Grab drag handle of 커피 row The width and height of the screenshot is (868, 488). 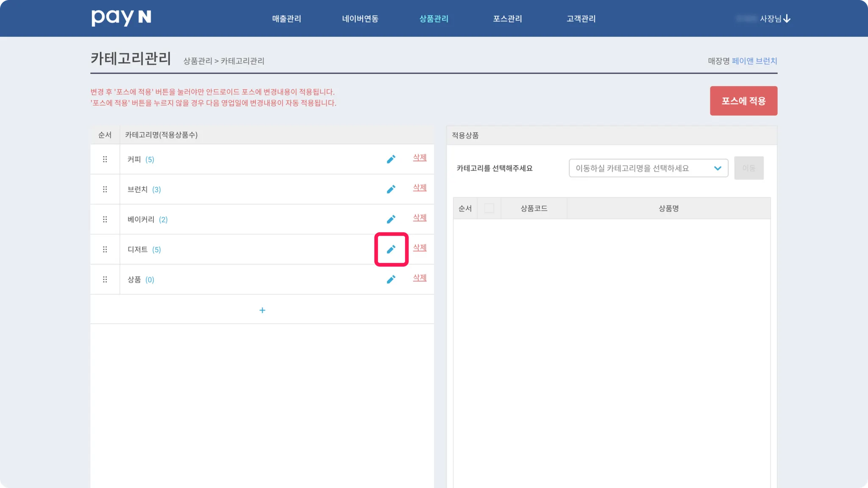coord(105,159)
